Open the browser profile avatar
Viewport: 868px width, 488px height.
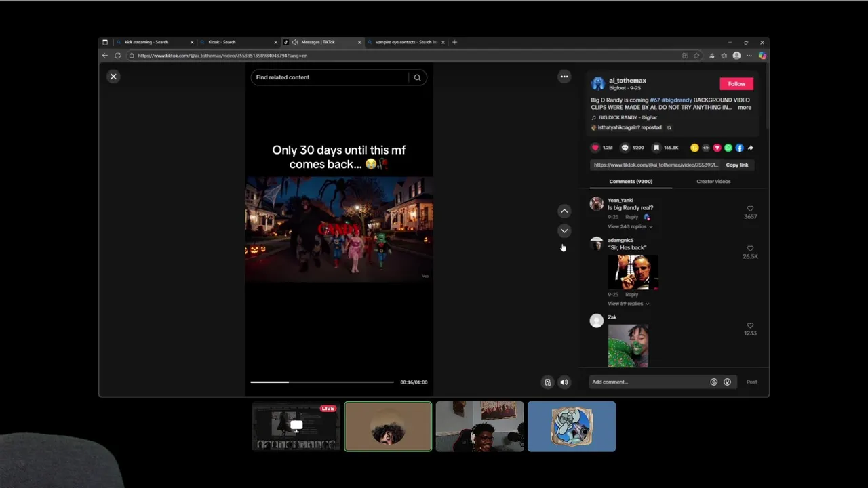(x=736, y=56)
